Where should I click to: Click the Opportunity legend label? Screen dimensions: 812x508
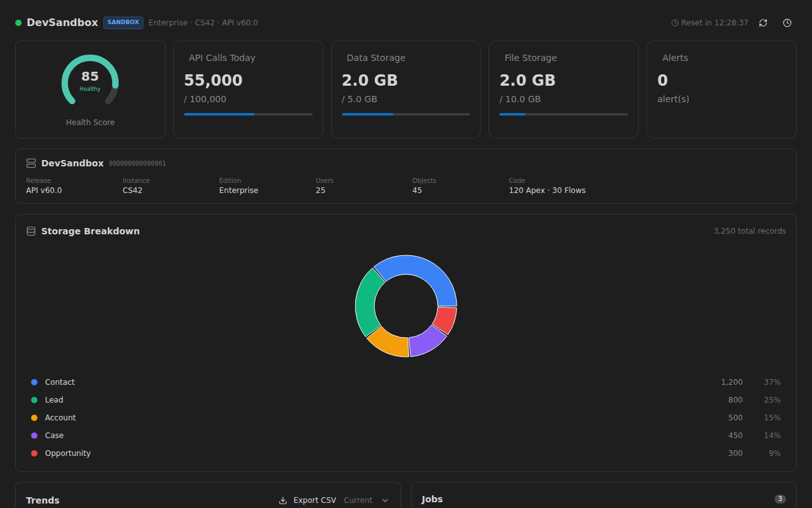pos(68,453)
